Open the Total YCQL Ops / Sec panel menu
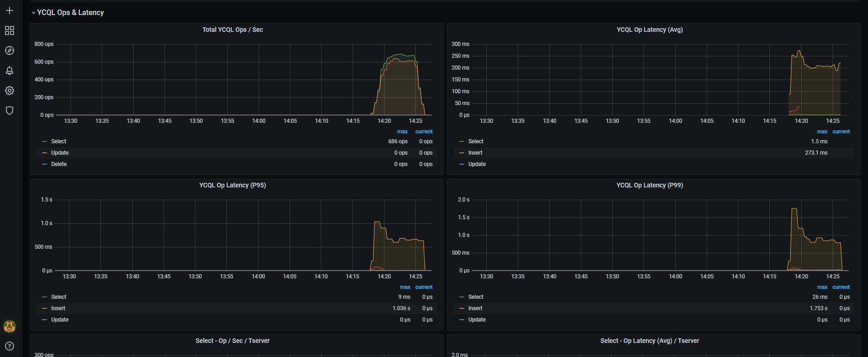This screenshot has width=868, height=357. [233, 30]
